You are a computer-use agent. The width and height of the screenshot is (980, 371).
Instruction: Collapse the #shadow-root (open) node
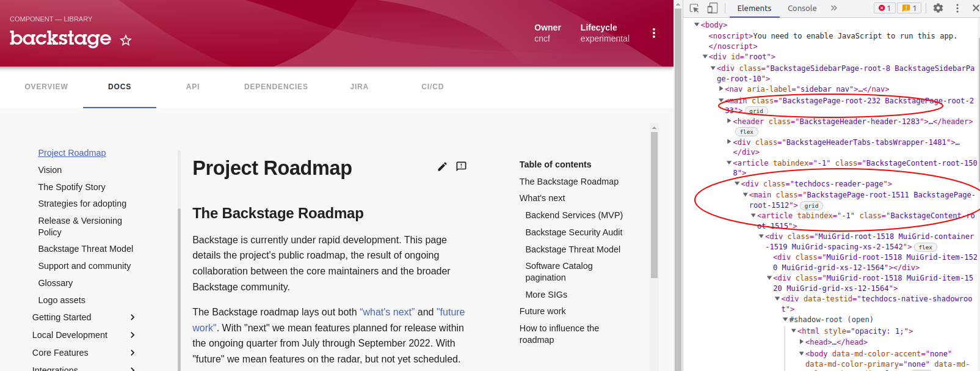point(785,319)
